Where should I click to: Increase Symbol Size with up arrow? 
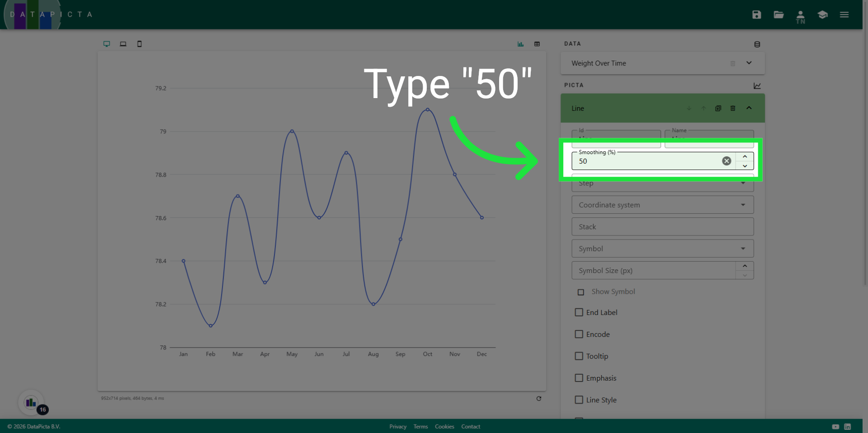(x=745, y=266)
